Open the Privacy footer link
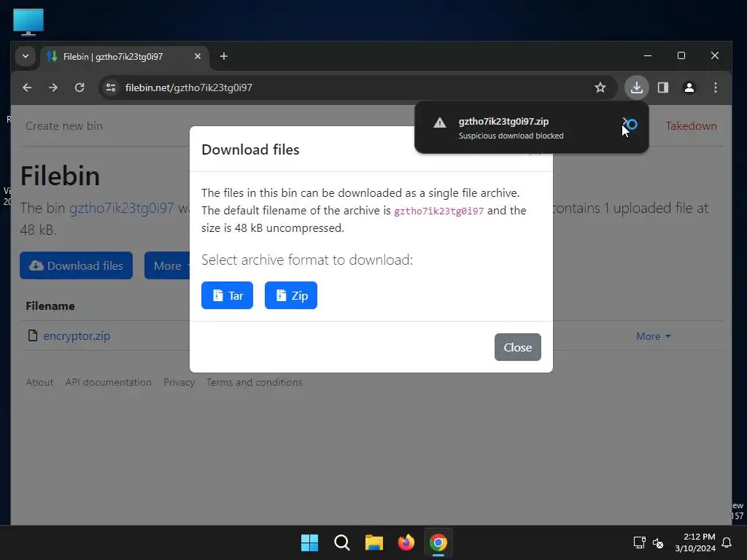Image resolution: width=747 pixels, height=560 pixels. (x=179, y=382)
